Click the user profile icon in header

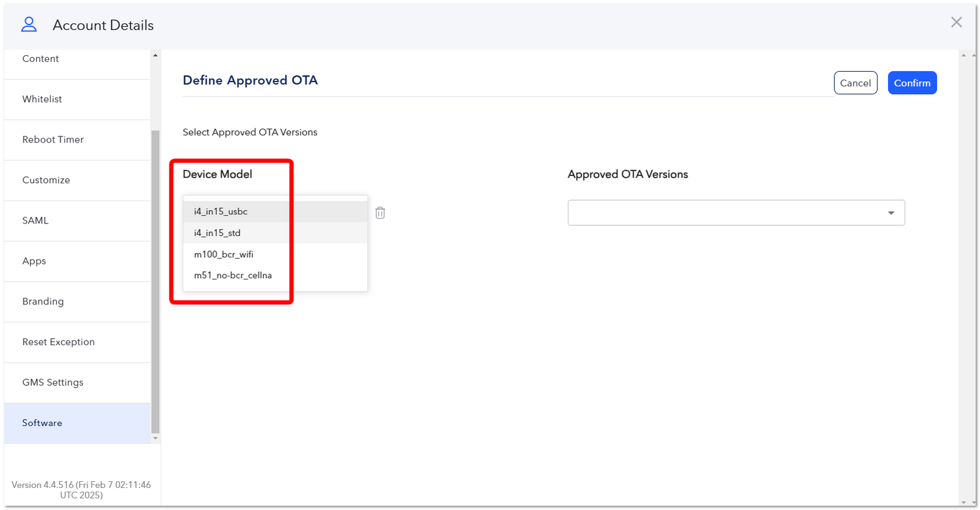click(29, 24)
